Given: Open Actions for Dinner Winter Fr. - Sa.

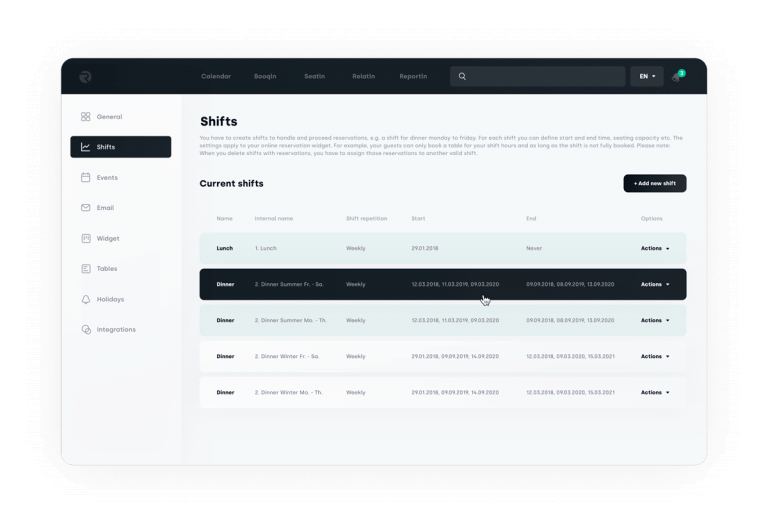Looking at the screenshot, I should pos(655,357).
